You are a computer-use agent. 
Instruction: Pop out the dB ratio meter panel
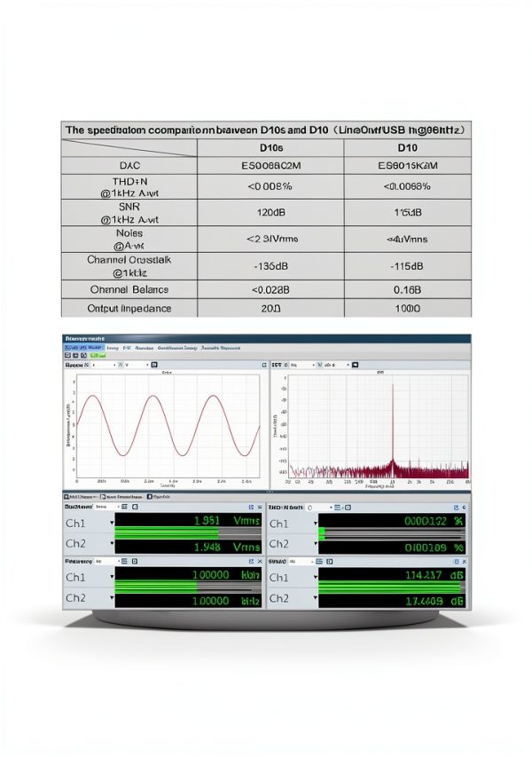(x=457, y=562)
